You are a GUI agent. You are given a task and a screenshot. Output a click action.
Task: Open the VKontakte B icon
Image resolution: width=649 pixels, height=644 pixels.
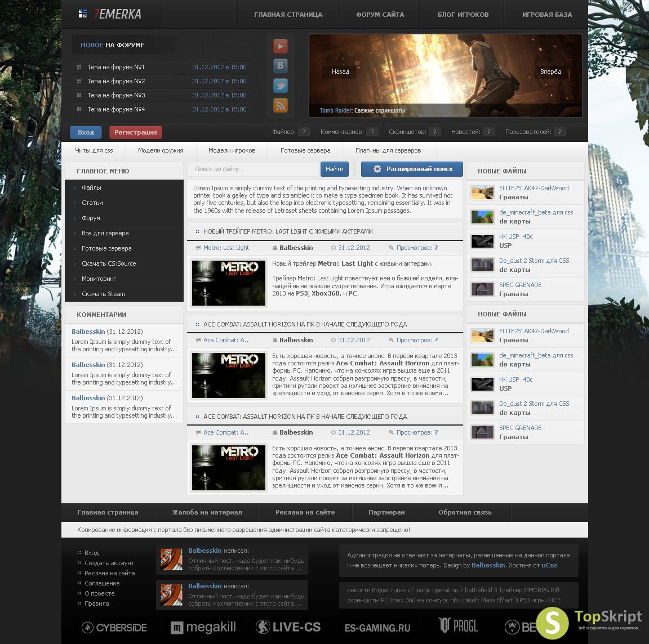click(x=280, y=66)
